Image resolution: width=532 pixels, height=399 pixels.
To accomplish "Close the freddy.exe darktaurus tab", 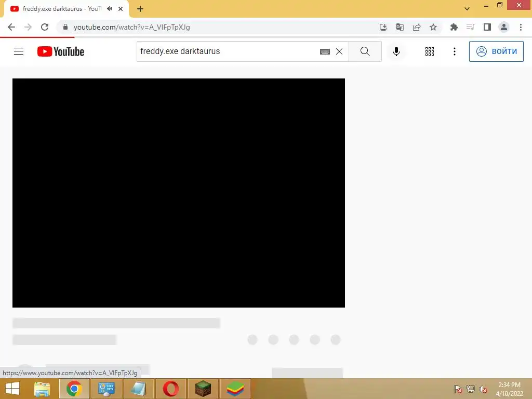I will pos(121,9).
